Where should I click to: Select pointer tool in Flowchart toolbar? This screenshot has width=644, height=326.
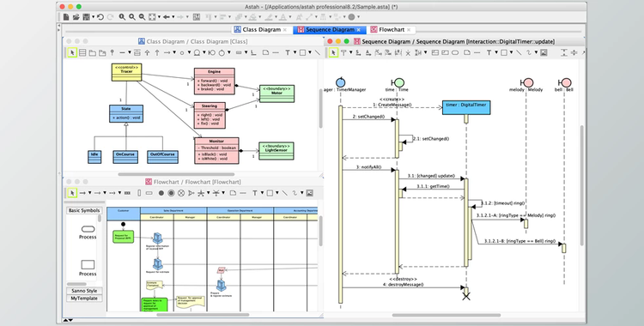[x=72, y=193]
